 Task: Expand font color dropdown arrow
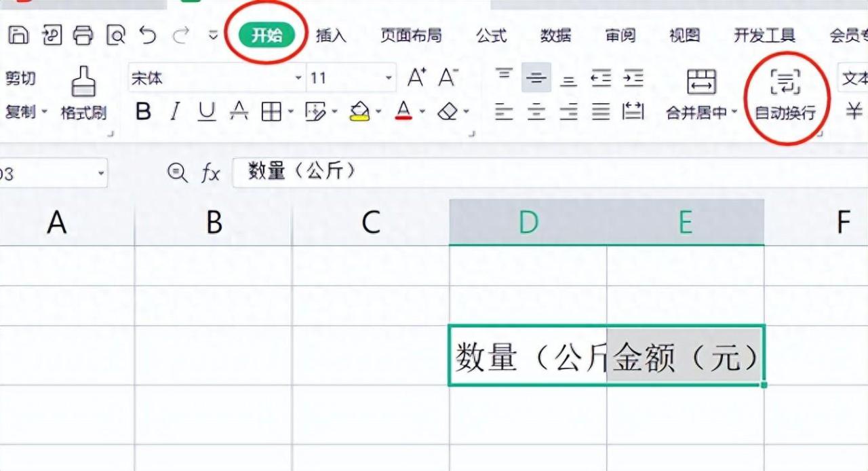(422, 111)
